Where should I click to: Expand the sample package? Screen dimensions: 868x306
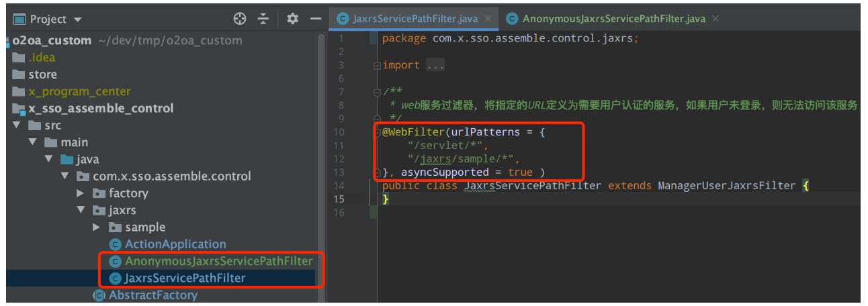97,227
